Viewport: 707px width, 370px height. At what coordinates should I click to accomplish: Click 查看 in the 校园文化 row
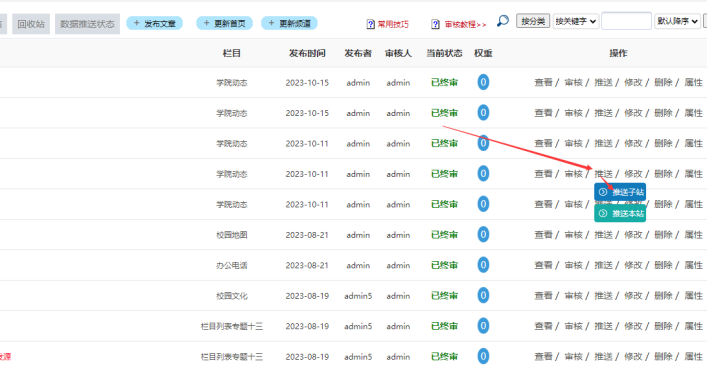(x=543, y=296)
